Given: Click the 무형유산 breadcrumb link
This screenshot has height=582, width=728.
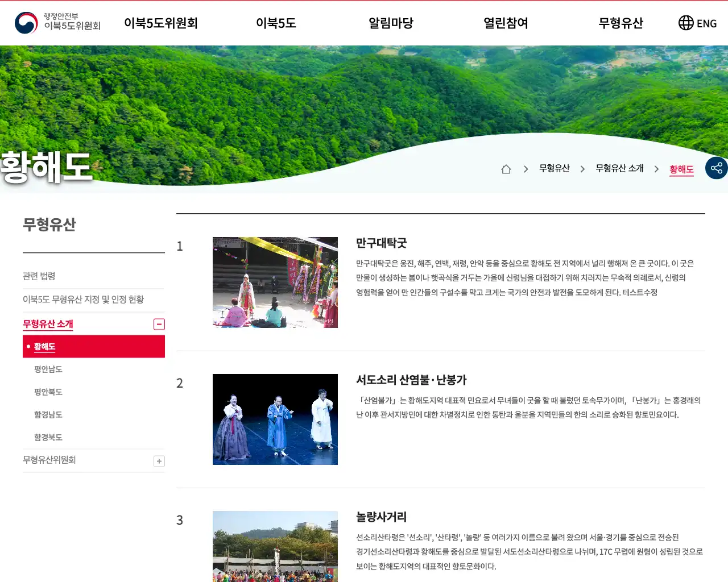Looking at the screenshot, I should pyautogui.click(x=554, y=168).
